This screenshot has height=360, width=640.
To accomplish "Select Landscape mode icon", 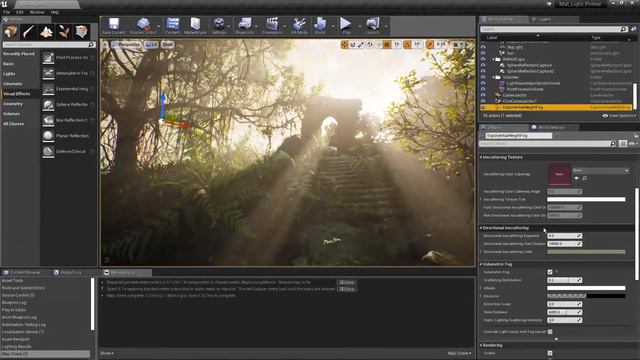I will (46, 31).
